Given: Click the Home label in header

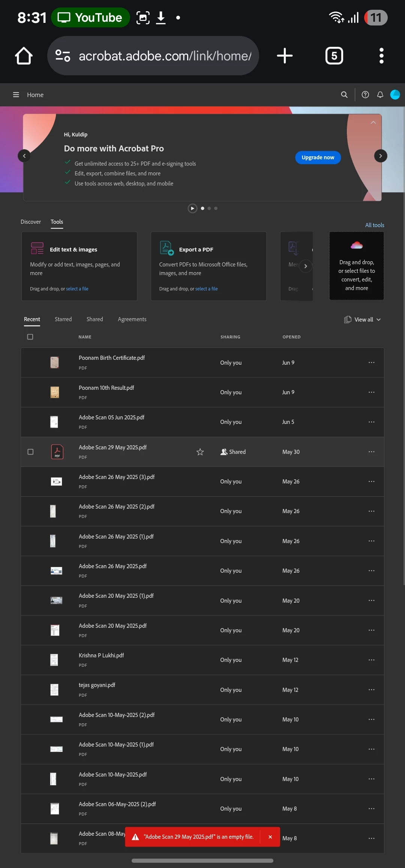Looking at the screenshot, I should [35, 95].
